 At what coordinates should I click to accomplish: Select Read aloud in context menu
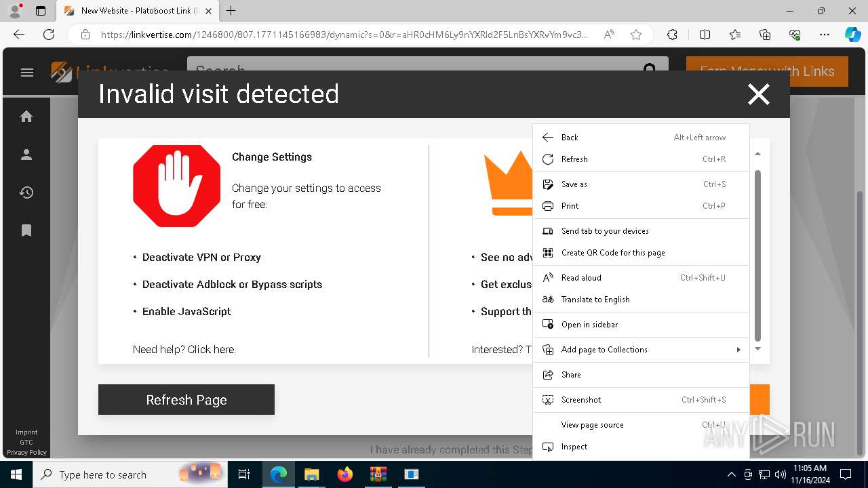click(641, 278)
